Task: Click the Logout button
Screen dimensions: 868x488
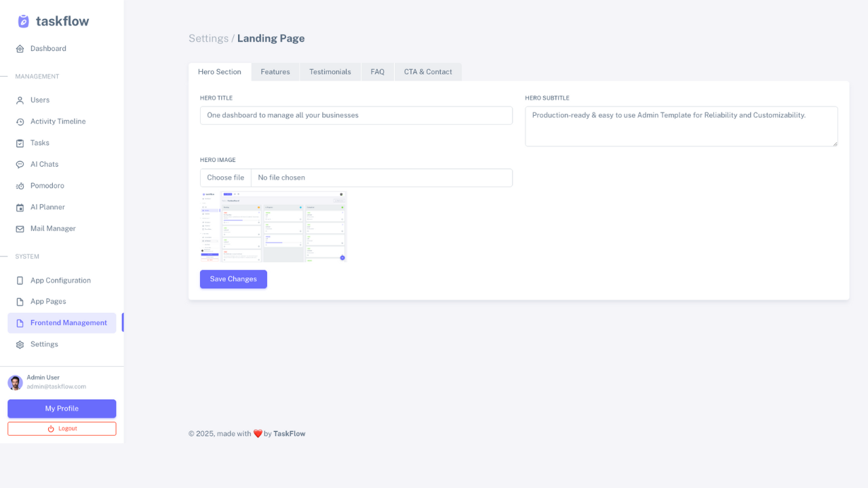Action: pos(62,428)
